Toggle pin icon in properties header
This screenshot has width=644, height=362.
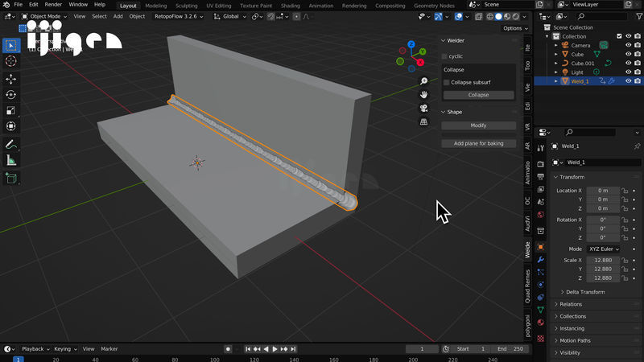pyautogui.click(x=637, y=146)
